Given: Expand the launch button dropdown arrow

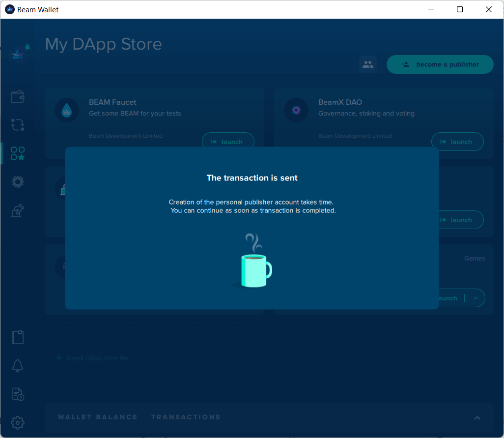Looking at the screenshot, I should [x=475, y=298].
